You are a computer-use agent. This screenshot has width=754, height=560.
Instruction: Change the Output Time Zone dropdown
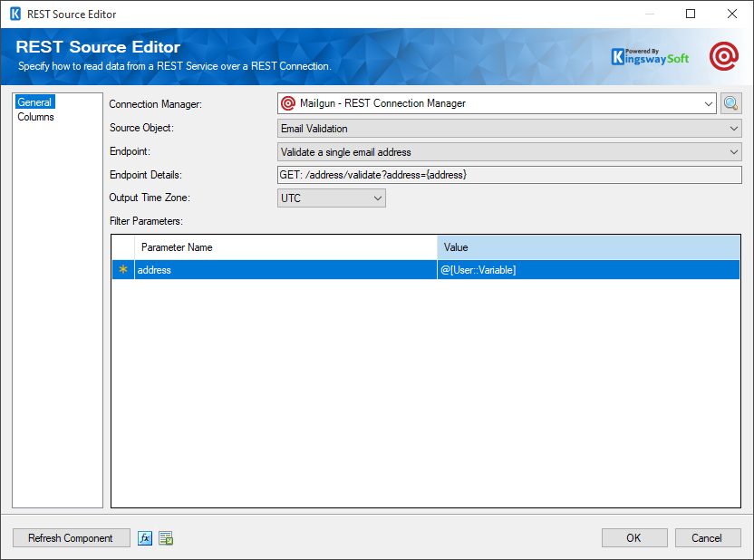pyautogui.click(x=332, y=198)
